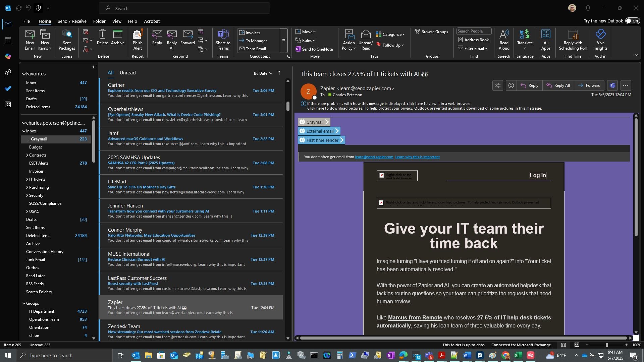Open more actions ellipsis in reading pane
Image resolution: width=644 pixels, height=362 pixels.
point(626,85)
